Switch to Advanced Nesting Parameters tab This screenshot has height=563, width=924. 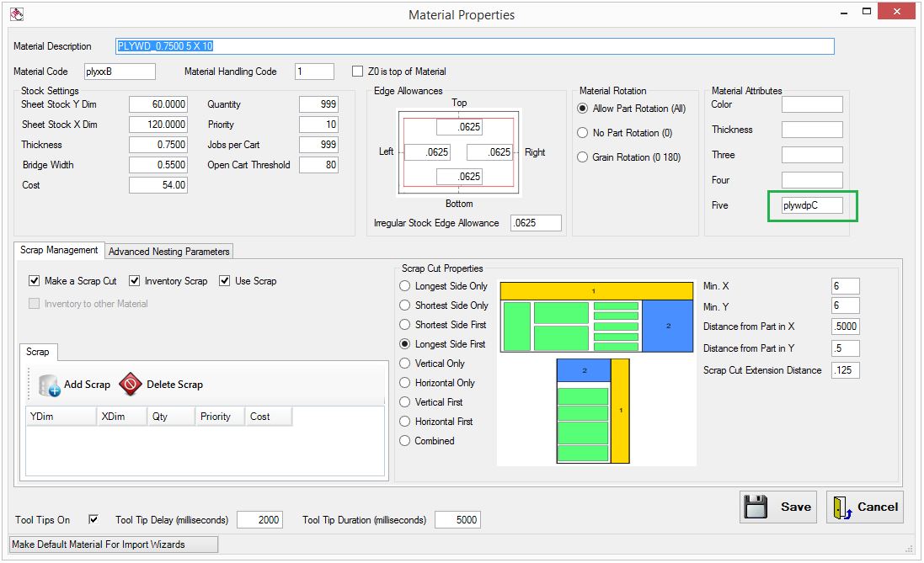tap(168, 251)
